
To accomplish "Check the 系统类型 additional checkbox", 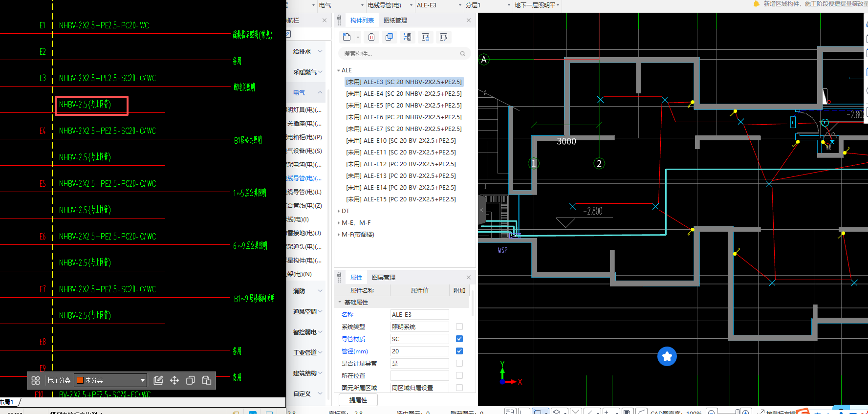I will click(x=459, y=327).
